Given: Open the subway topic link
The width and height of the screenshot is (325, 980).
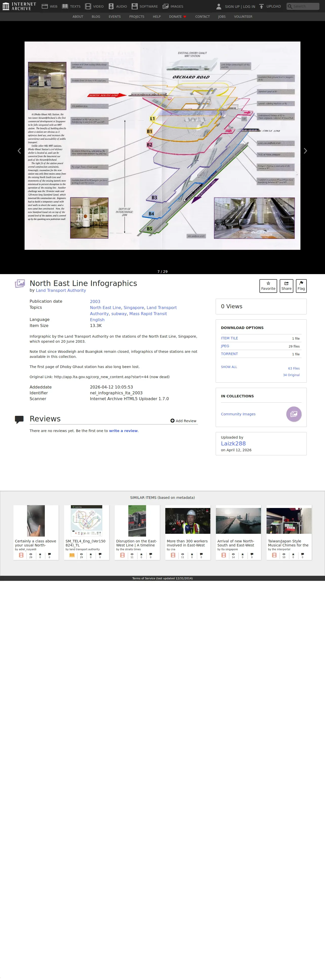Looking at the screenshot, I should pos(119,314).
